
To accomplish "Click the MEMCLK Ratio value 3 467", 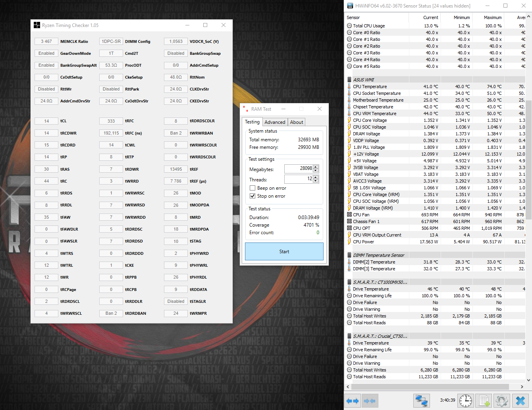I will 46,41.
